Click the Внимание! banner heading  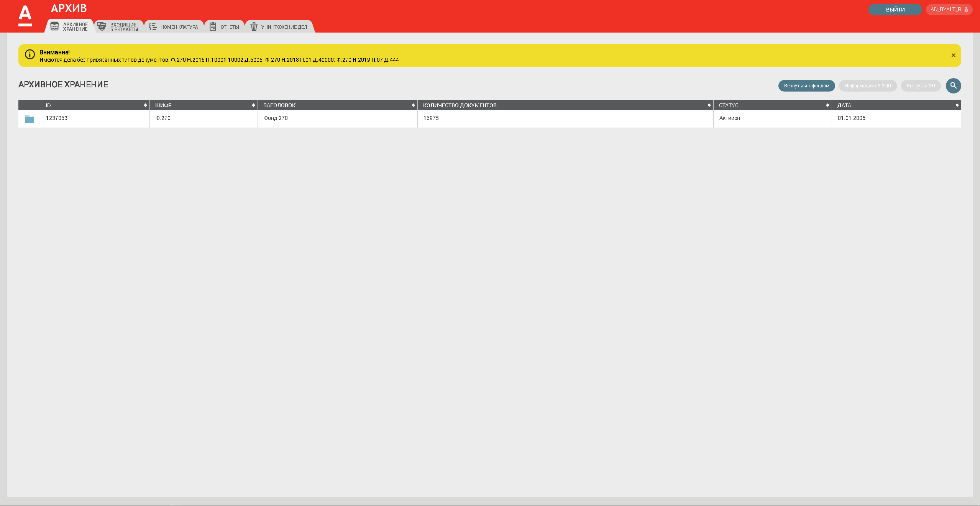coord(54,52)
